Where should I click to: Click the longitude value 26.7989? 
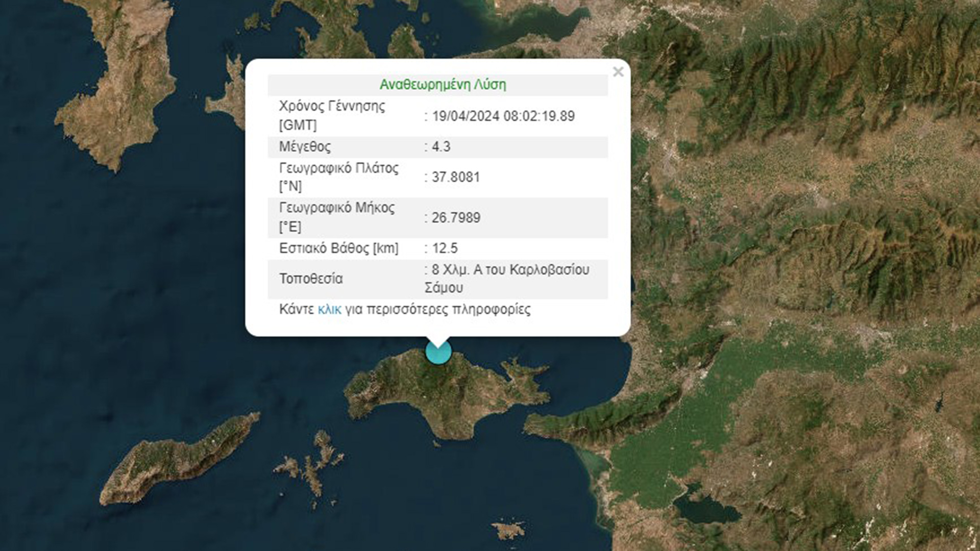click(x=456, y=218)
